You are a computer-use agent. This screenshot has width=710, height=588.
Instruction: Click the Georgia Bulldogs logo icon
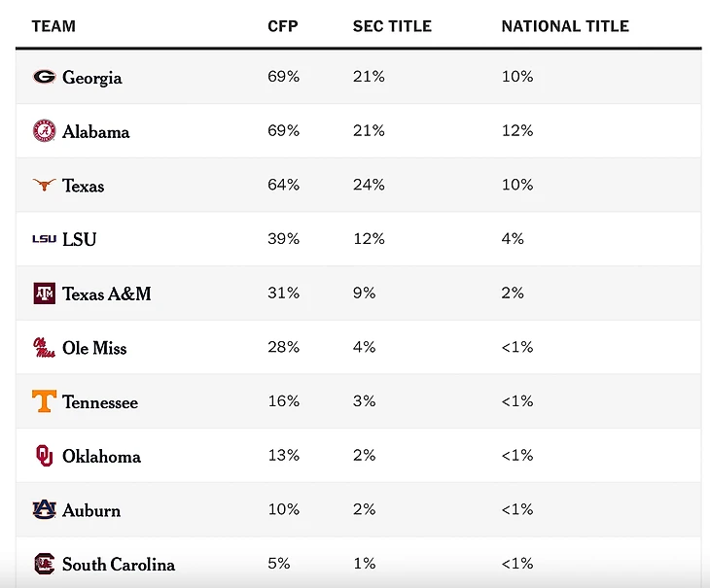point(44,77)
